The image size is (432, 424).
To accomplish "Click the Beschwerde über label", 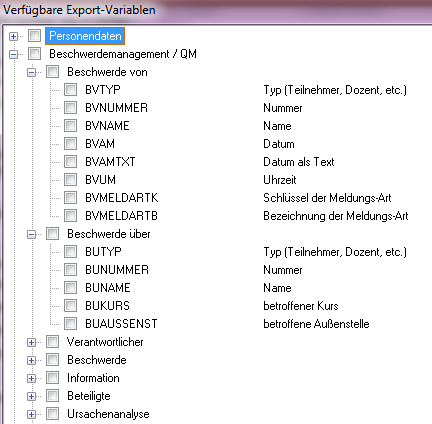I will 109,234.
